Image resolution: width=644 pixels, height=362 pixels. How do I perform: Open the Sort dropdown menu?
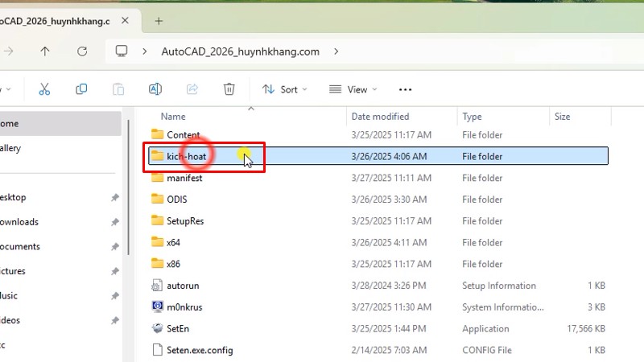click(x=284, y=89)
